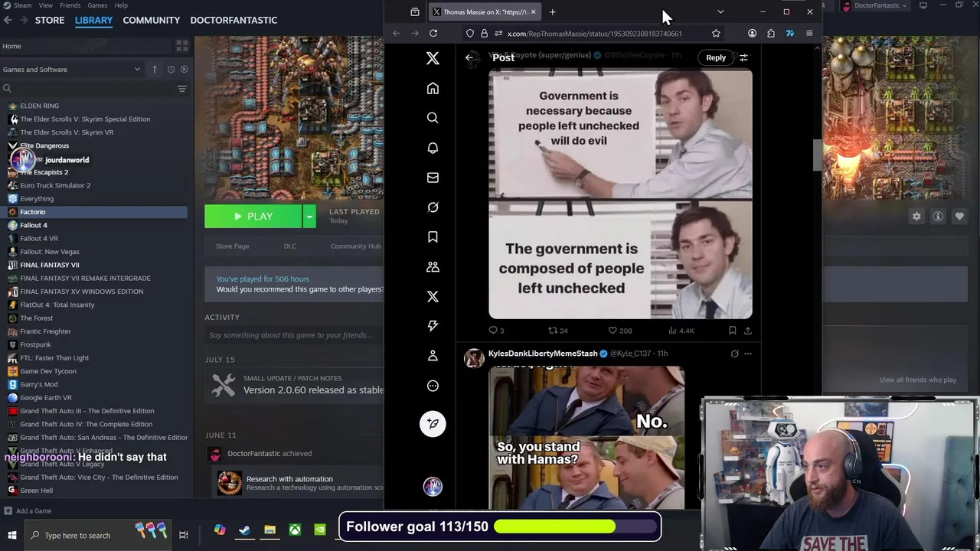Open File Explorer from the taskbar

pos(269,530)
